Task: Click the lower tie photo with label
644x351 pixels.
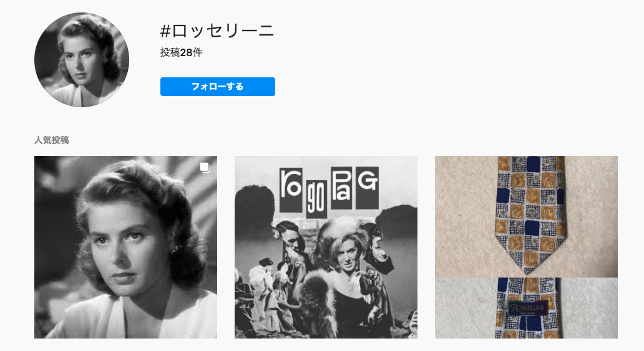Action: click(x=526, y=308)
